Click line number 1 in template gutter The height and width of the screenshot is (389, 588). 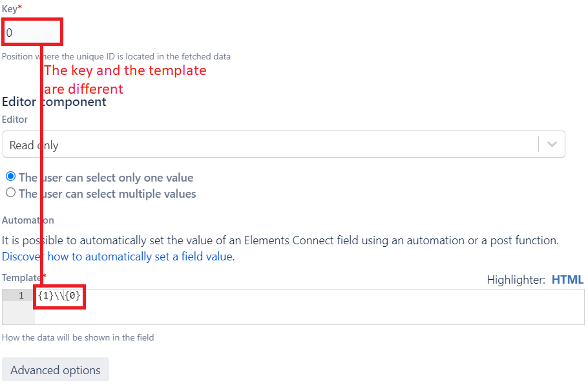21,296
